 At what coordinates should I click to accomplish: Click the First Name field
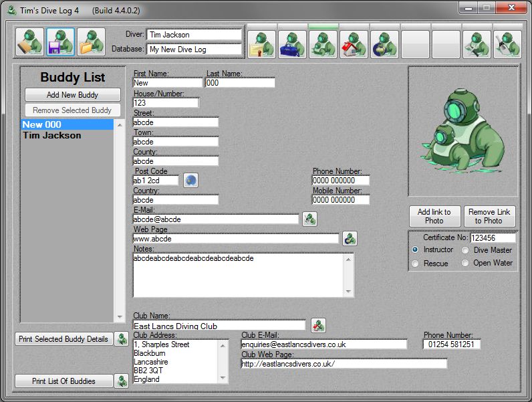click(168, 83)
